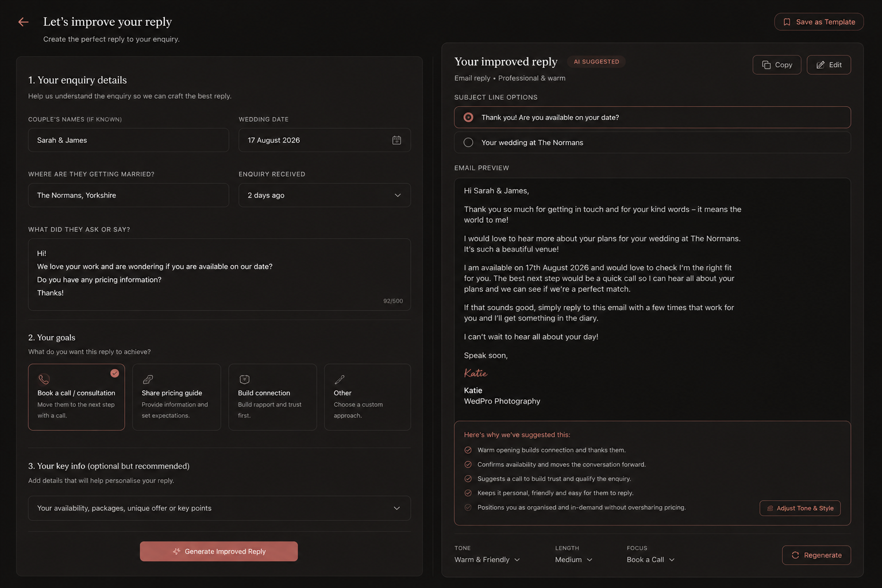The width and height of the screenshot is (882, 588).
Task: Click the back arrow icon
Action: [23, 22]
